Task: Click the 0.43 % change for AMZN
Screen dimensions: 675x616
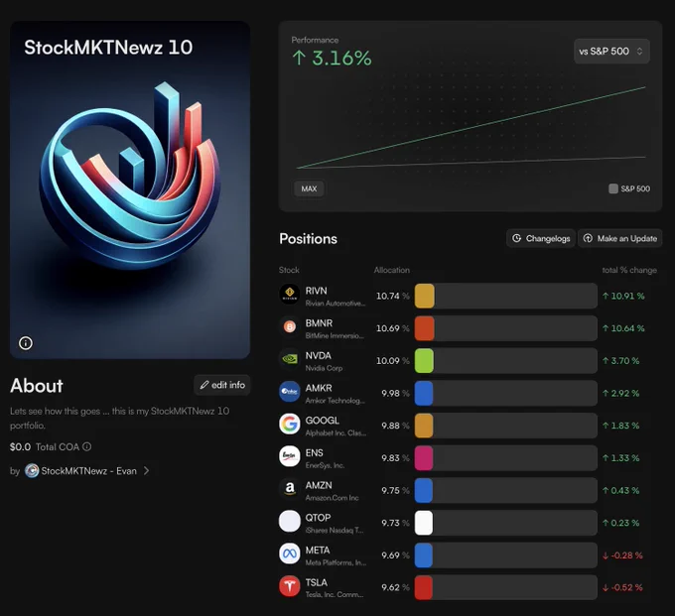Action: point(620,490)
